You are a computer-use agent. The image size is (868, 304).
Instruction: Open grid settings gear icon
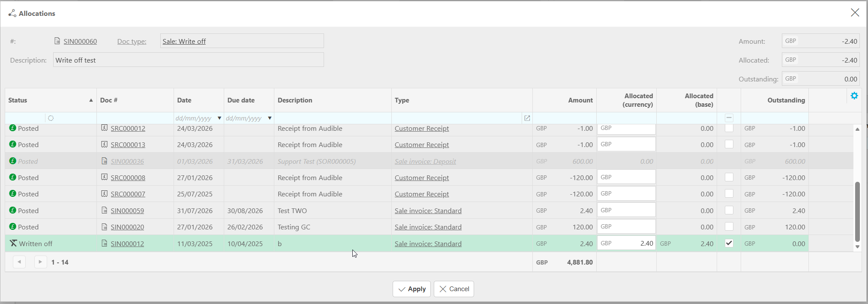(x=854, y=96)
